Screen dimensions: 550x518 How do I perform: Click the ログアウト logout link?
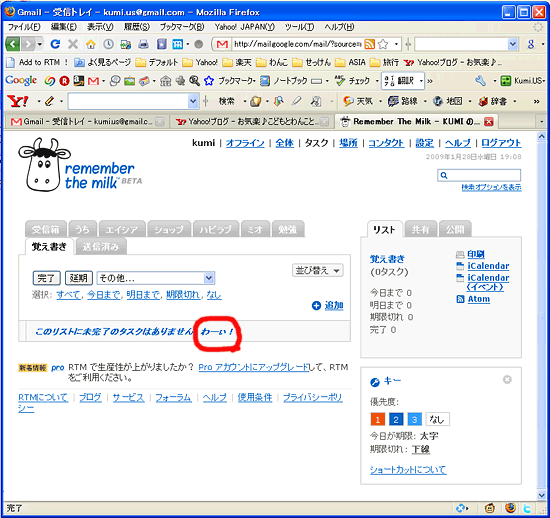(501, 143)
